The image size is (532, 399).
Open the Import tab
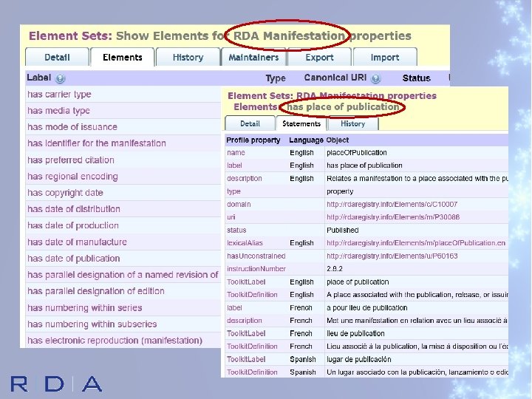tap(385, 57)
